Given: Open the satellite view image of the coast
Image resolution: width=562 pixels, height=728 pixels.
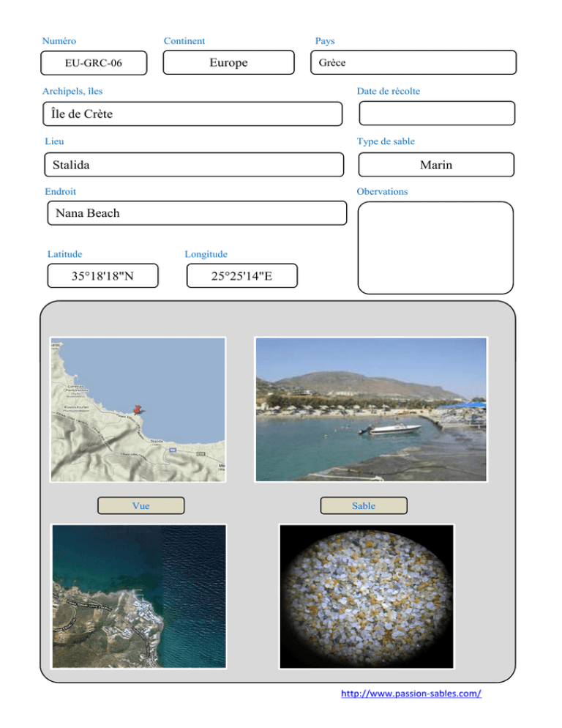Looking at the screenshot, I should [138, 595].
